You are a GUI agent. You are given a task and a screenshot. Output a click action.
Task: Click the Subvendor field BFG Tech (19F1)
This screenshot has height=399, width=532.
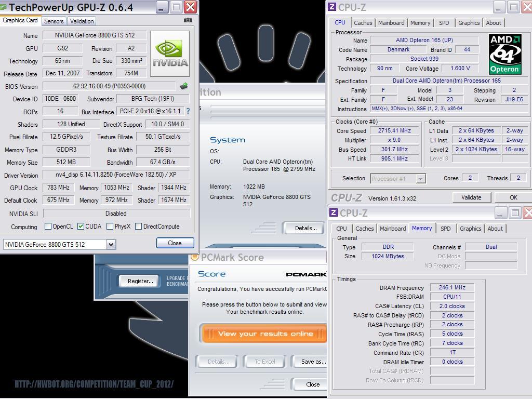point(153,99)
